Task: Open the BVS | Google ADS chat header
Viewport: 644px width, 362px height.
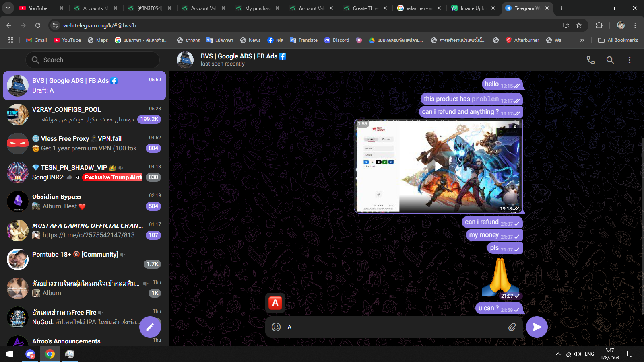Action: [x=244, y=60]
